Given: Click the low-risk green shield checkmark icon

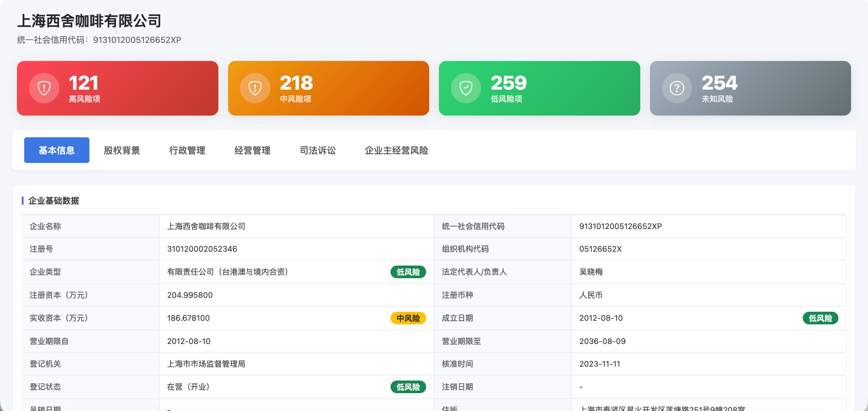Looking at the screenshot, I should click(x=466, y=88).
